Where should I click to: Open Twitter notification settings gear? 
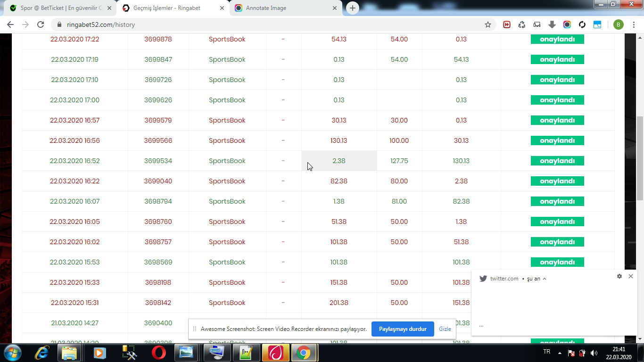coord(619,276)
